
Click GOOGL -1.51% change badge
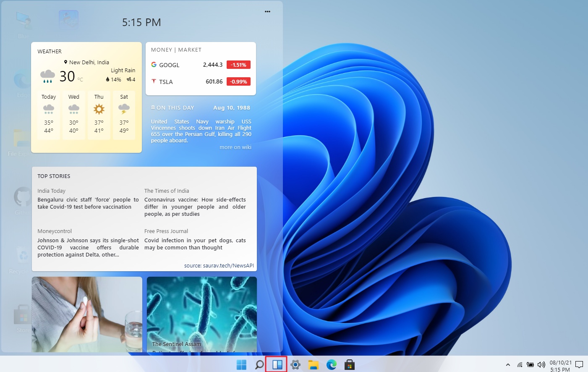click(x=239, y=65)
